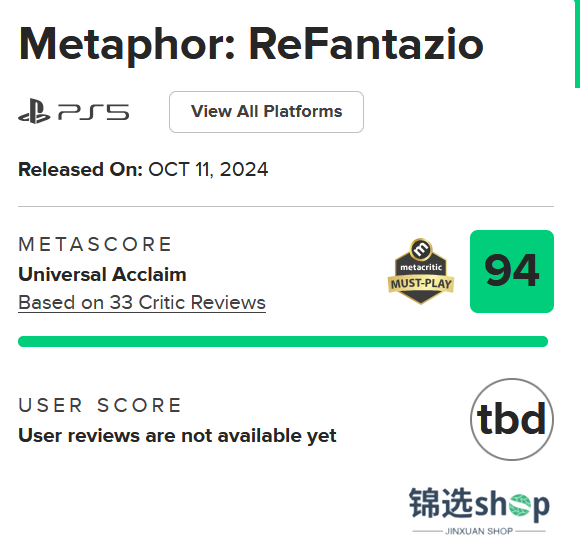Open Based on 33 Critic Reviews link

[x=142, y=303]
